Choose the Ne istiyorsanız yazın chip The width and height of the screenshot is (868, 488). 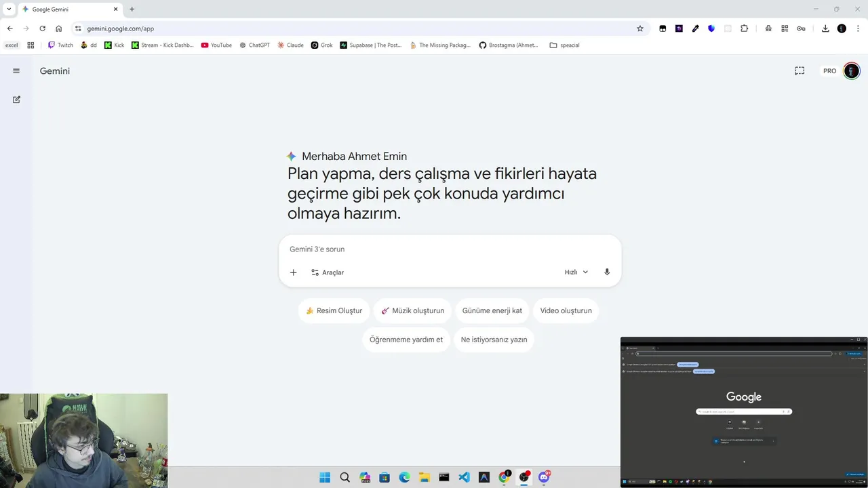[494, 340]
